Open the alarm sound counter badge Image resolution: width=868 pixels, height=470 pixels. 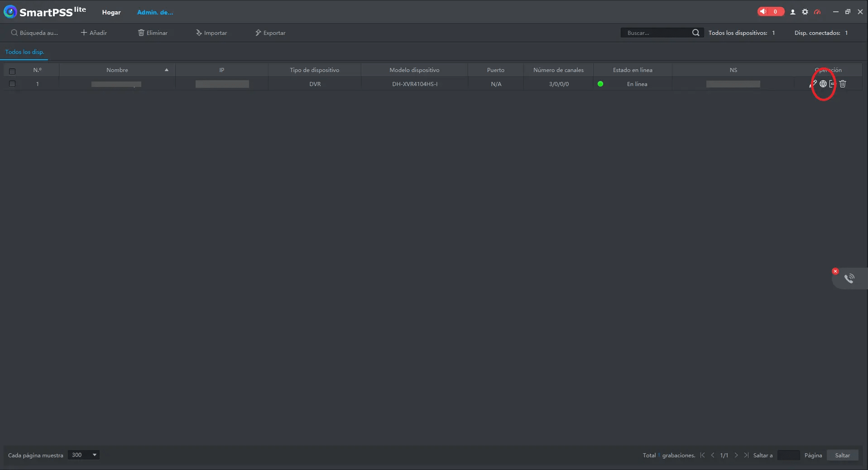click(771, 12)
